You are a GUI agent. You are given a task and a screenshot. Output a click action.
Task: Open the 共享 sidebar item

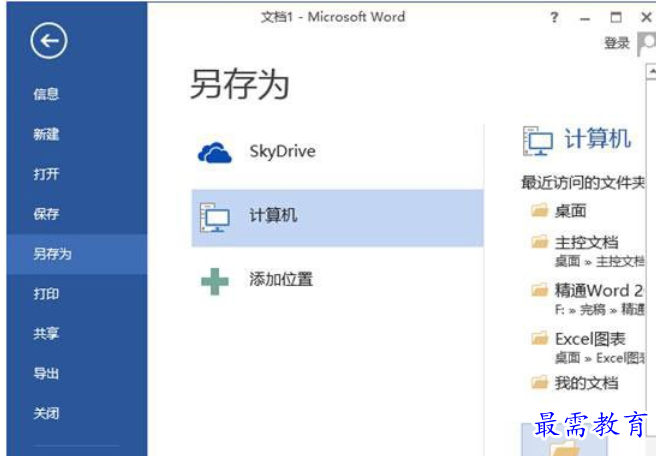46,334
